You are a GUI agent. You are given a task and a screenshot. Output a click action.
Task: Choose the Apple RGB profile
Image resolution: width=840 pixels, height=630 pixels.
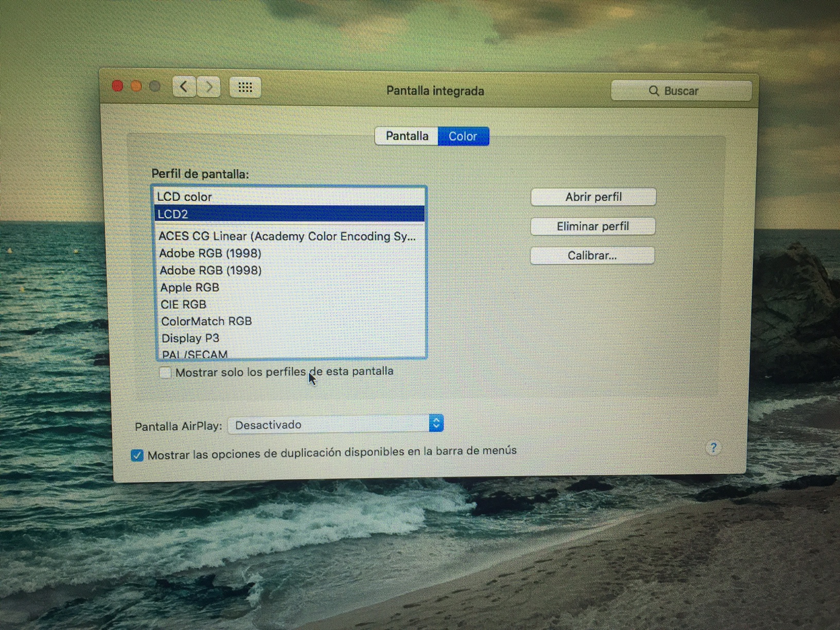pos(291,287)
